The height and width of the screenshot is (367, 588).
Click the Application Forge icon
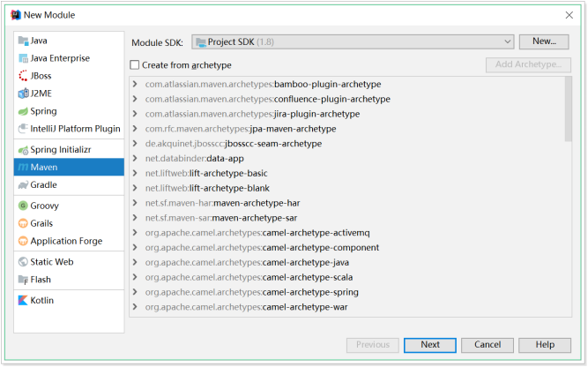coord(23,241)
